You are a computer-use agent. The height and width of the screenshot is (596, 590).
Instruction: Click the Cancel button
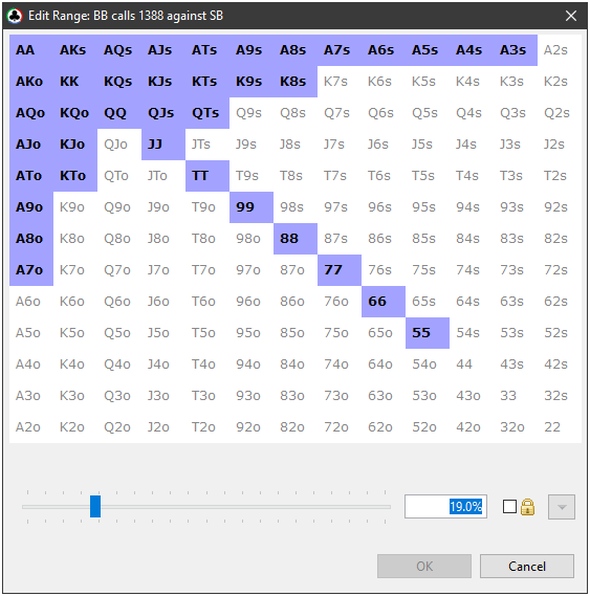[527, 566]
